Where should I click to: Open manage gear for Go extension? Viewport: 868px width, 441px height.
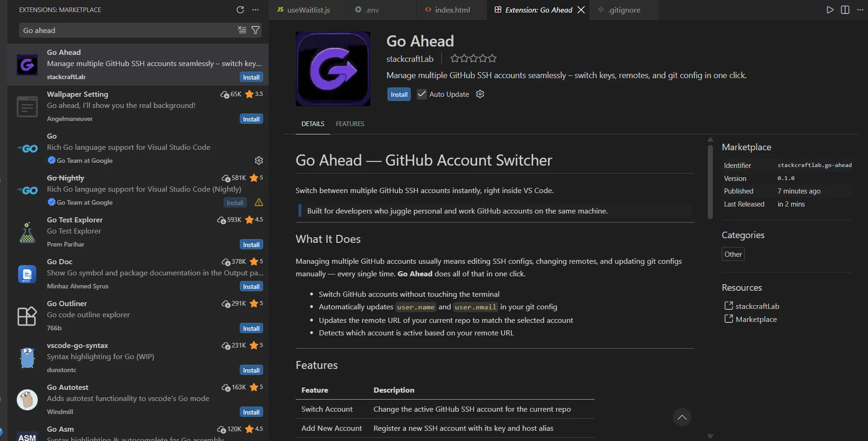[259, 160]
